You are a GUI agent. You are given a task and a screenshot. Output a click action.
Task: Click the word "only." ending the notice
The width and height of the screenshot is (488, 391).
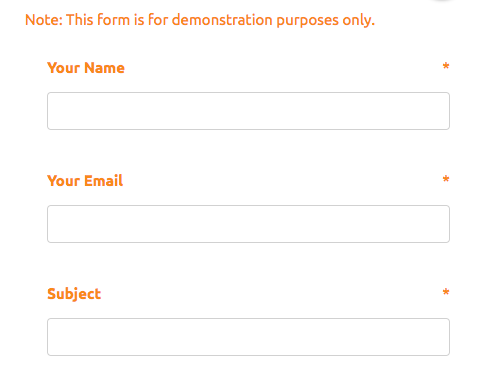359,21
